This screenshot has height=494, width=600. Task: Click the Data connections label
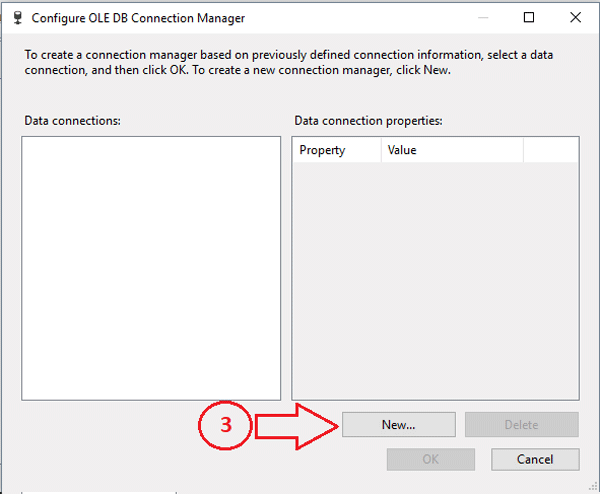(73, 121)
